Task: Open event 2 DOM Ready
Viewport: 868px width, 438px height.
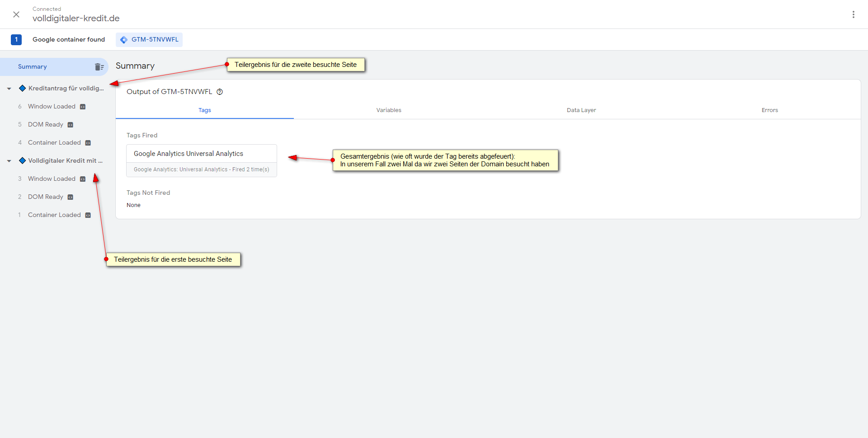Action: [46, 197]
